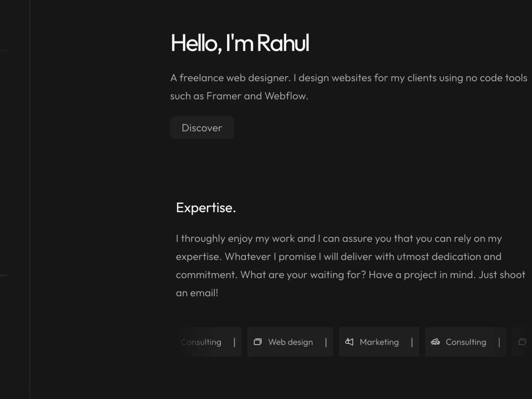Image resolution: width=532 pixels, height=399 pixels.
Task: Select the Web design expertise chip
Action: pyautogui.click(x=290, y=342)
